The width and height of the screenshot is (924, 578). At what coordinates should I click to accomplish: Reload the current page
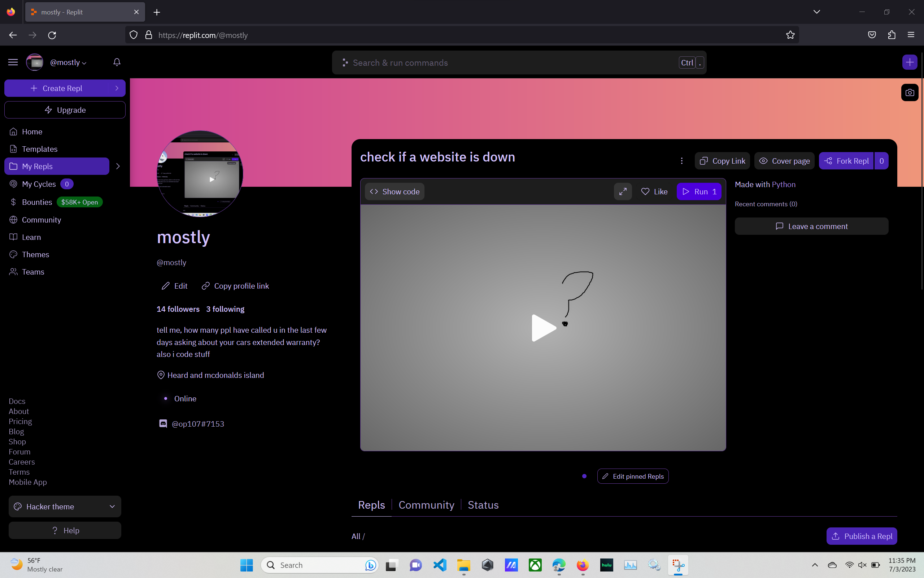52,35
